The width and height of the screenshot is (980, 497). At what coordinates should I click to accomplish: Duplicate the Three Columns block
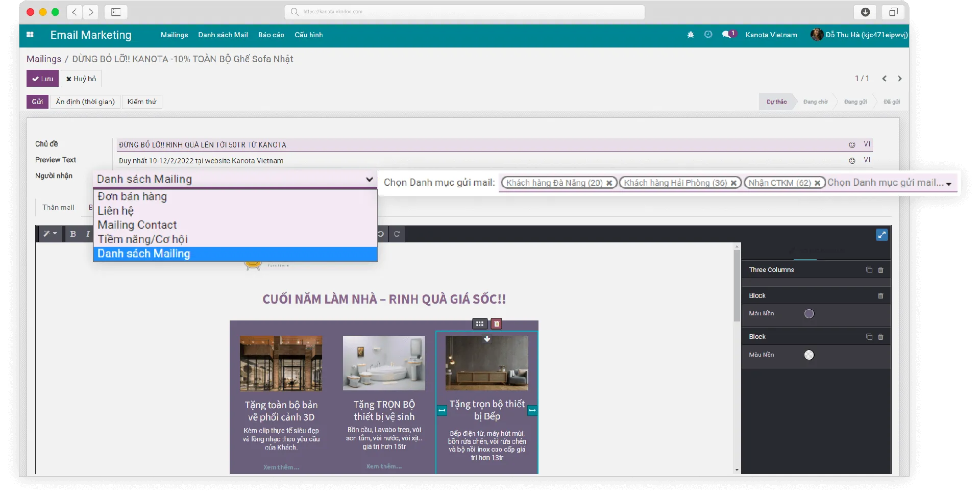click(x=869, y=270)
